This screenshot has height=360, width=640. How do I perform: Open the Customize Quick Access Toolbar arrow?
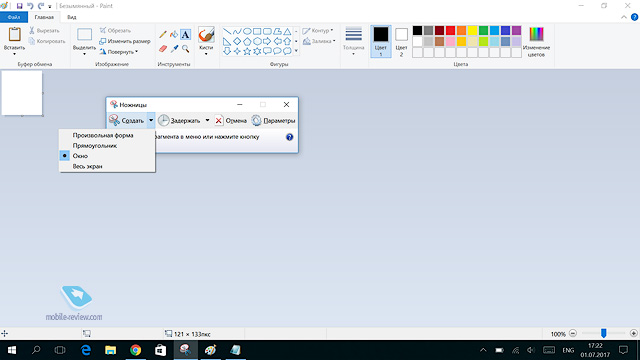pos(50,7)
